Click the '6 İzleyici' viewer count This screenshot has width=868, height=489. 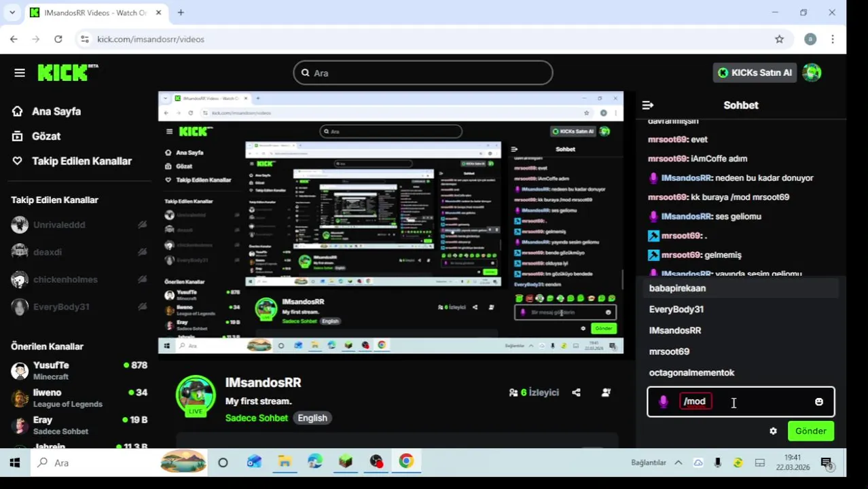(x=534, y=393)
